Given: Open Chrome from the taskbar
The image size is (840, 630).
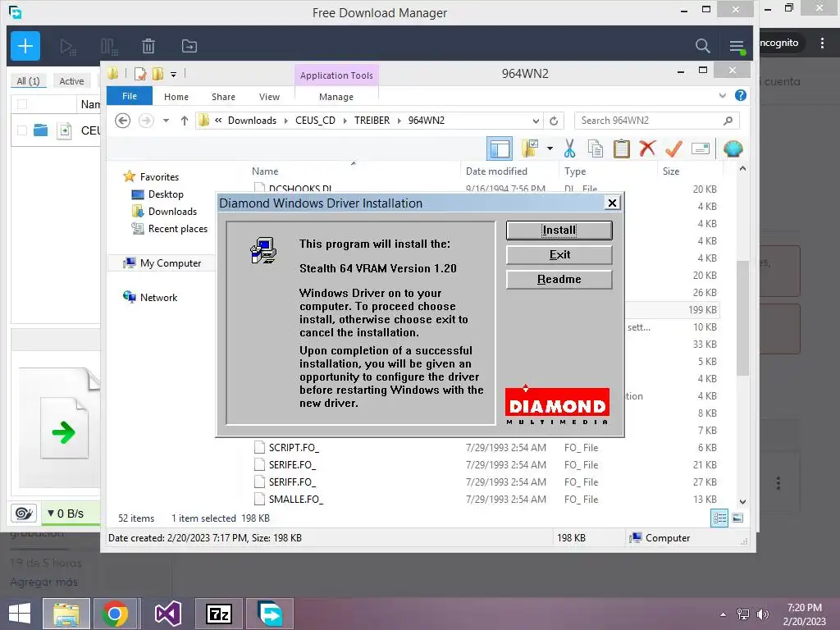Looking at the screenshot, I should point(115,614).
